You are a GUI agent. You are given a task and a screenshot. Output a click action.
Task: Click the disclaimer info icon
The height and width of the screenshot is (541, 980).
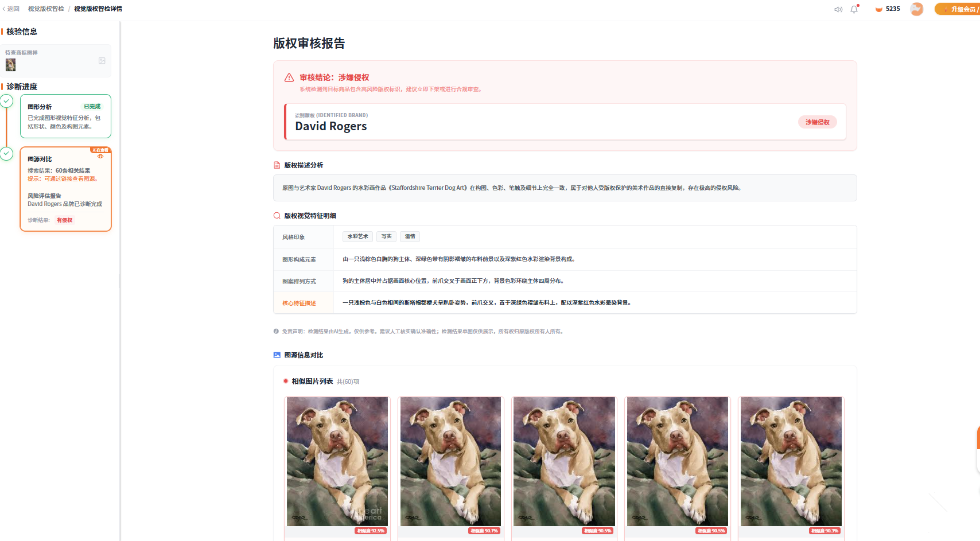coord(276,332)
